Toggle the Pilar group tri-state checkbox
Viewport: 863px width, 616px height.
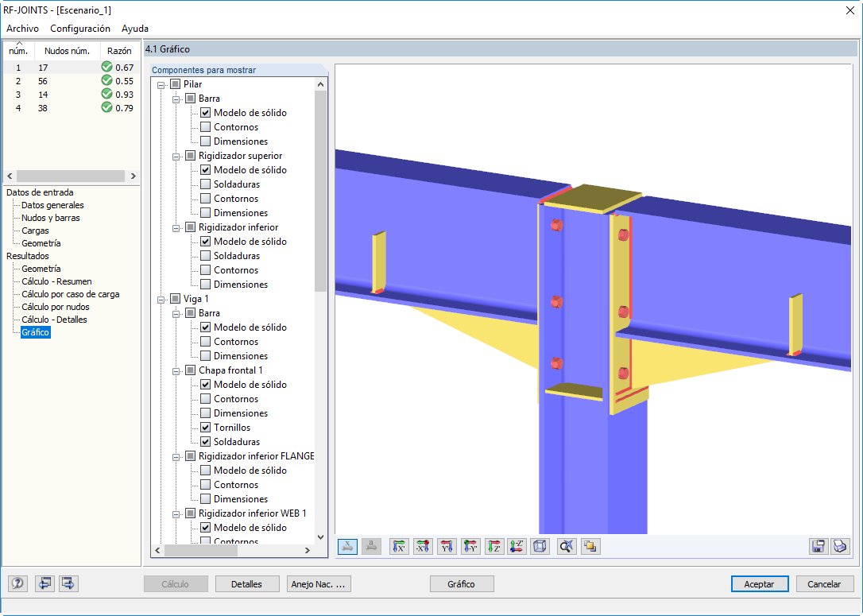click(175, 83)
